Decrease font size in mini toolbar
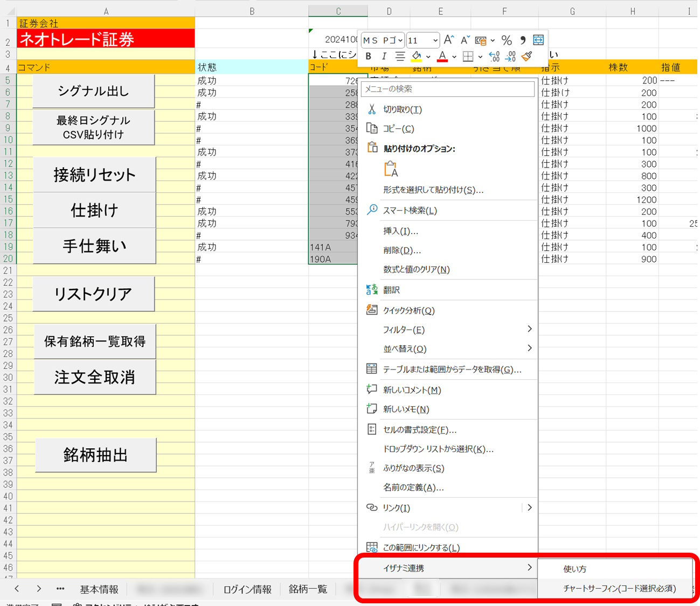 click(x=465, y=40)
